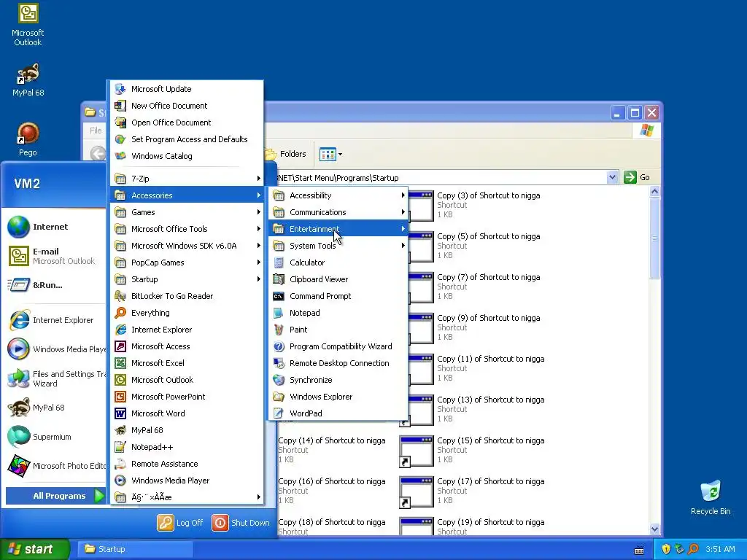Toggle Folders pane in Explorer toolbar

tap(286, 154)
